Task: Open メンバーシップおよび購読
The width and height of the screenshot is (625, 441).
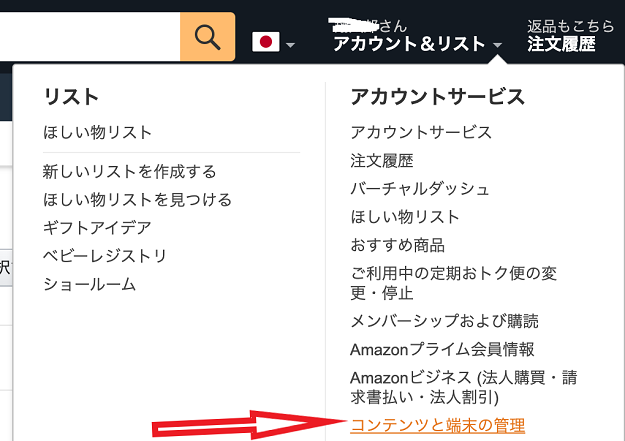Action: coord(444,321)
